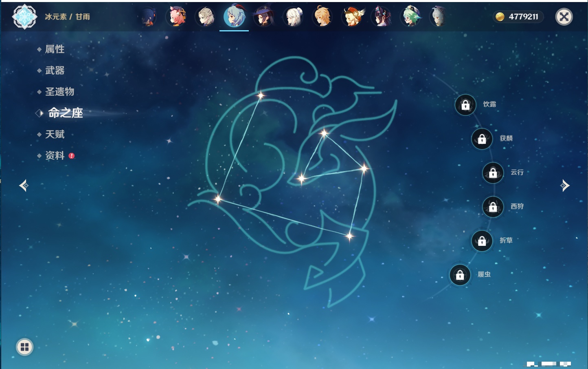Select the 天赋 talents menu item
Viewport: 588px width, 369px height.
pyautogui.click(x=55, y=134)
